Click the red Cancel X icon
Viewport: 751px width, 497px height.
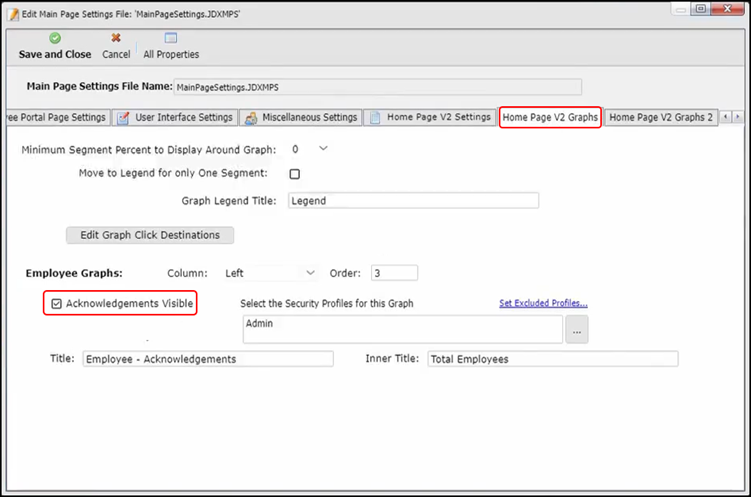click(116, 38)
